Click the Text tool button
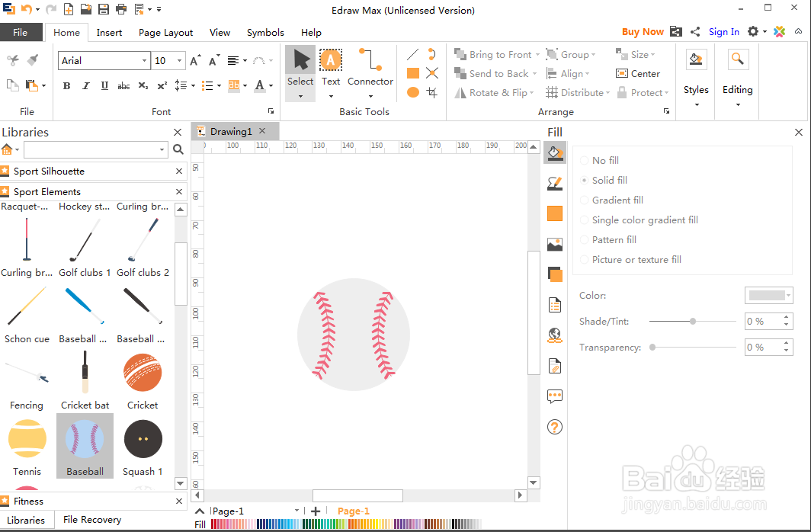Screen dimensions: 811x532 (331, 67)
